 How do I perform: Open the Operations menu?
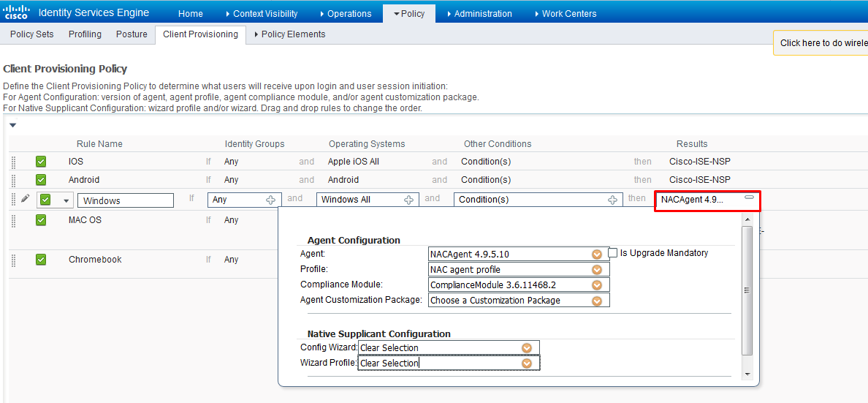(x=346, y=13)
